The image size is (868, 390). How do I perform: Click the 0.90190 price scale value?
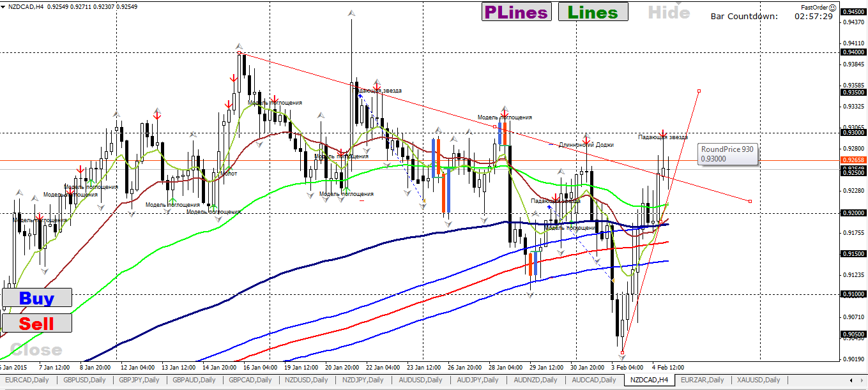pos(853,359)
